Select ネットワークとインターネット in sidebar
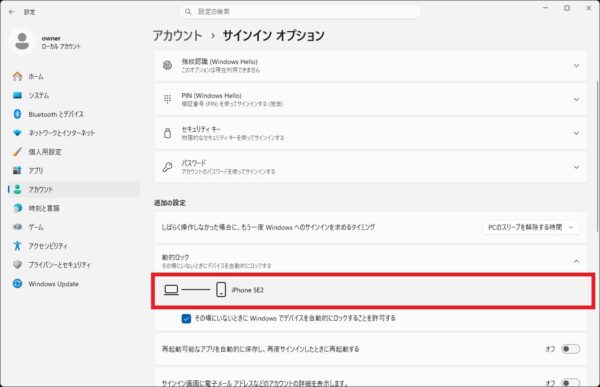Screen dimensions: 600x387 (74, 133)
